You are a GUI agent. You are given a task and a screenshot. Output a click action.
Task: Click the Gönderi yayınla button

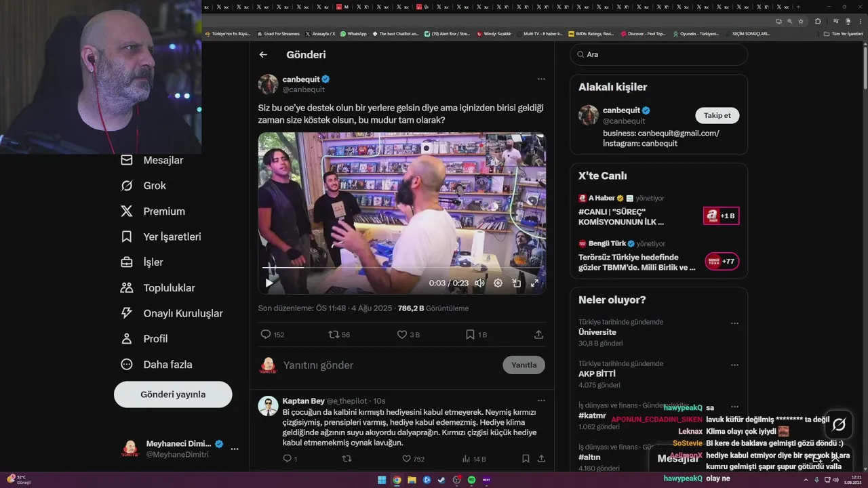click(x=173, y=394)
